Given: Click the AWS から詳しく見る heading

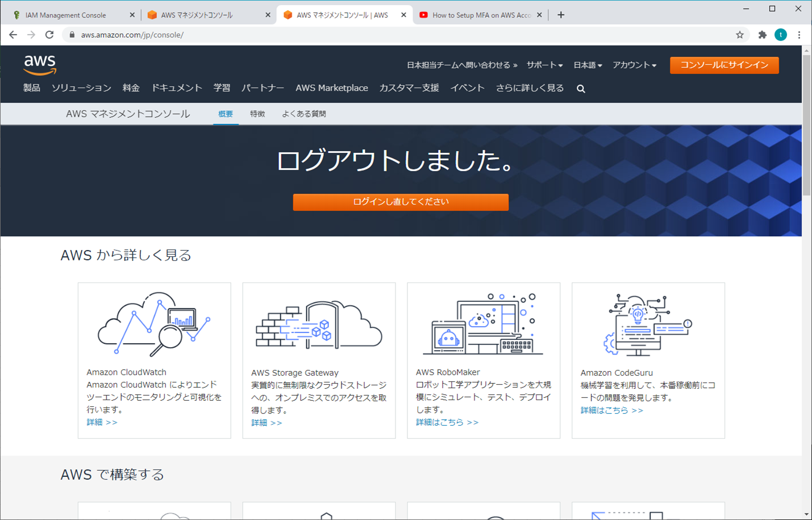Looking at the screenshot, I should click(126, 255).
